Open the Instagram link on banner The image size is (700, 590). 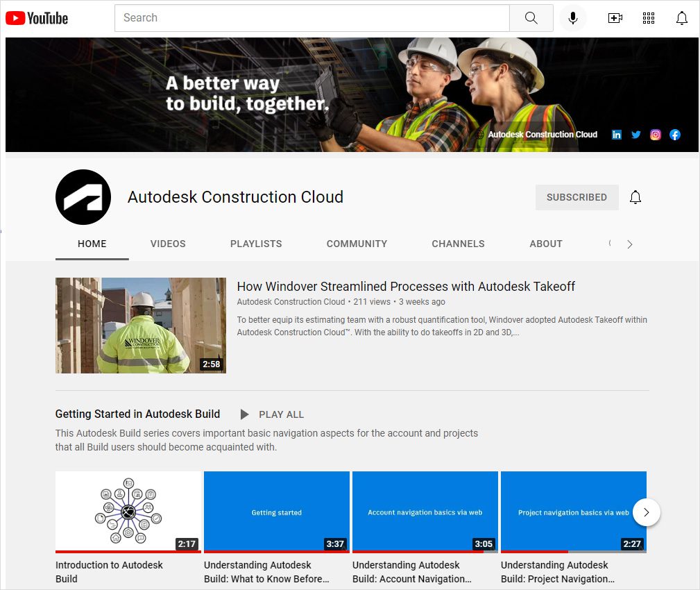click(x=656, y=135)
